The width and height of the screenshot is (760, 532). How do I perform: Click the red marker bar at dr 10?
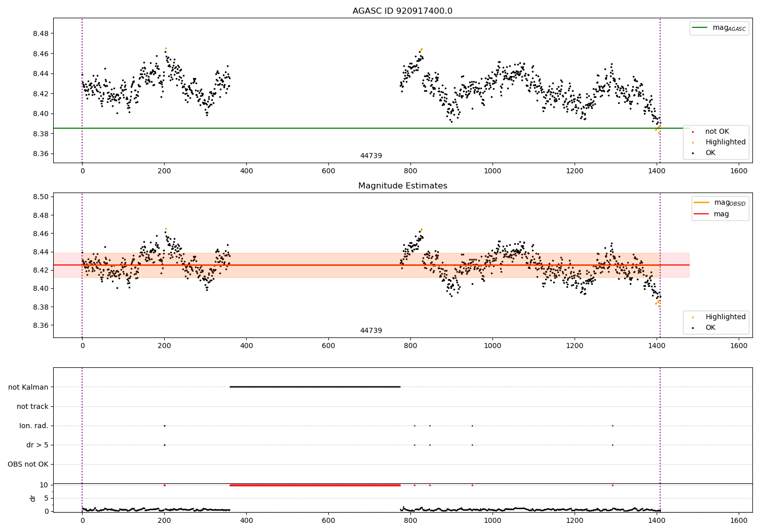click(315, 485)
